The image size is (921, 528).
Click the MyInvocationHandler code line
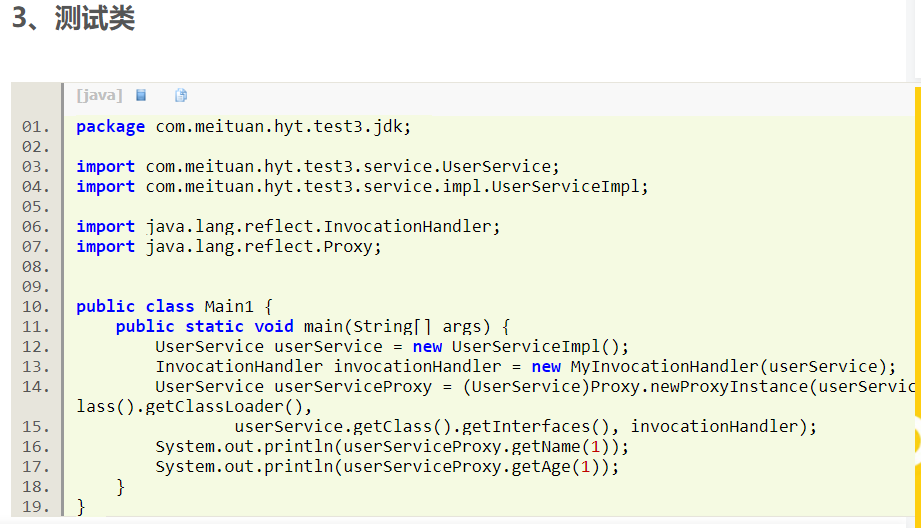pyautogui.click(x=526, y=366)
